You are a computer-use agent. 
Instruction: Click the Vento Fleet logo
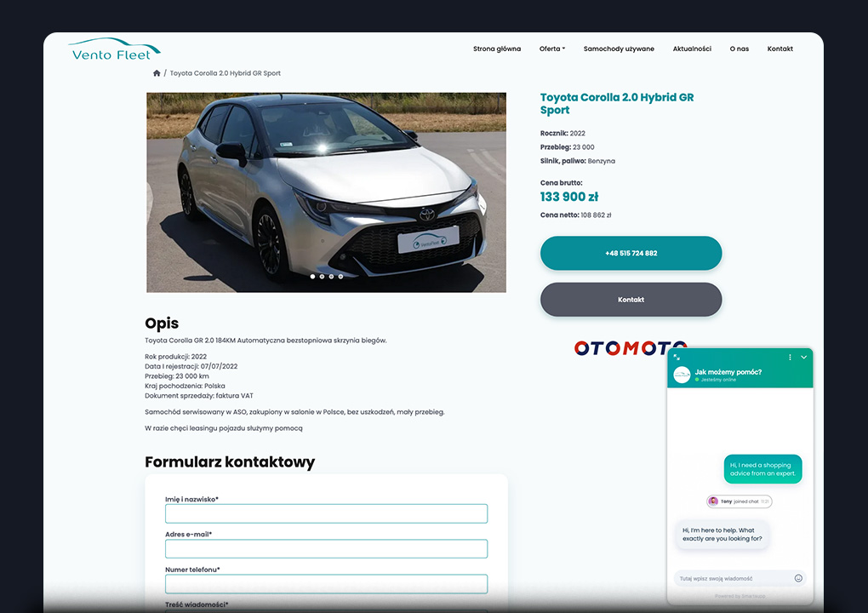(x=114, y=49)
